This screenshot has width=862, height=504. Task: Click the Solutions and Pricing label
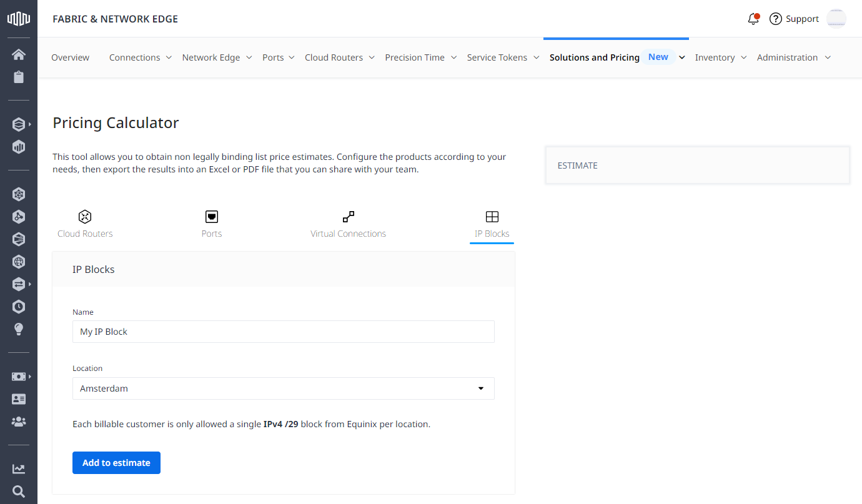pyautogui.click(x=595, y=57)
